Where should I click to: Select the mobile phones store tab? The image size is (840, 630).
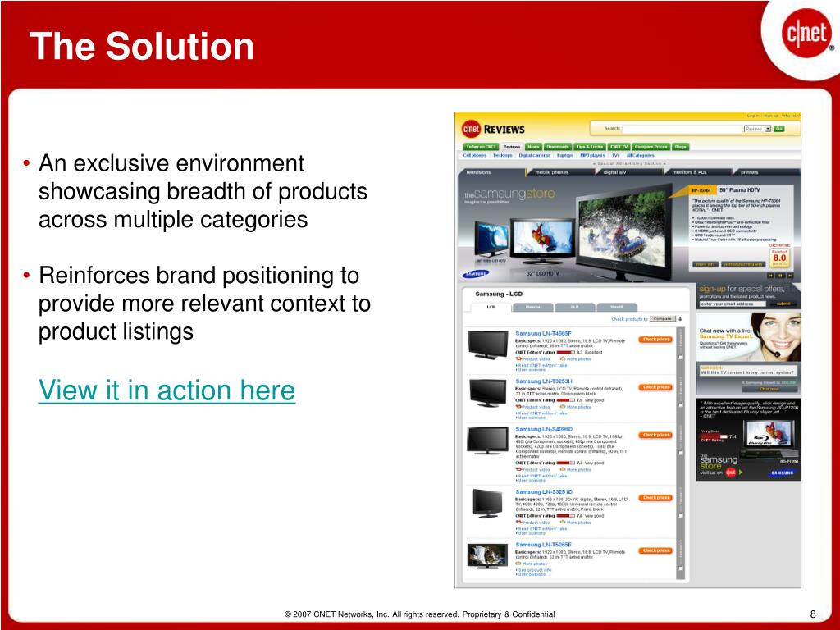click(561, 172)
